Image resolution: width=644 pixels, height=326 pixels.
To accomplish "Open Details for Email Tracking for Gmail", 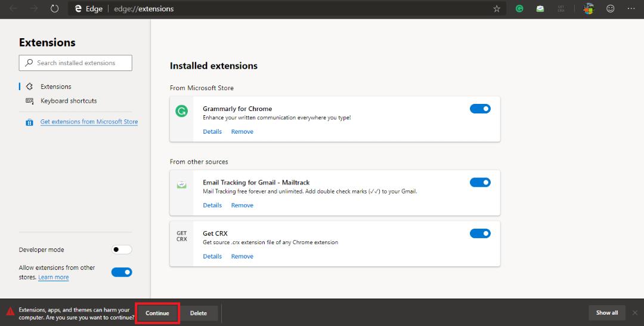I will click(212, 205).
